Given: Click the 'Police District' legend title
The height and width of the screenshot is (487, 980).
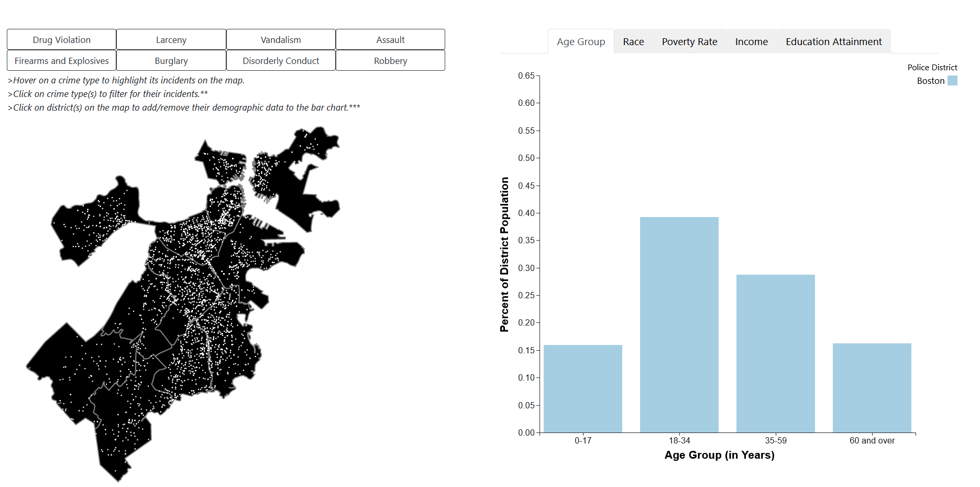Looking at the screenshot, I should coord(932,67).
